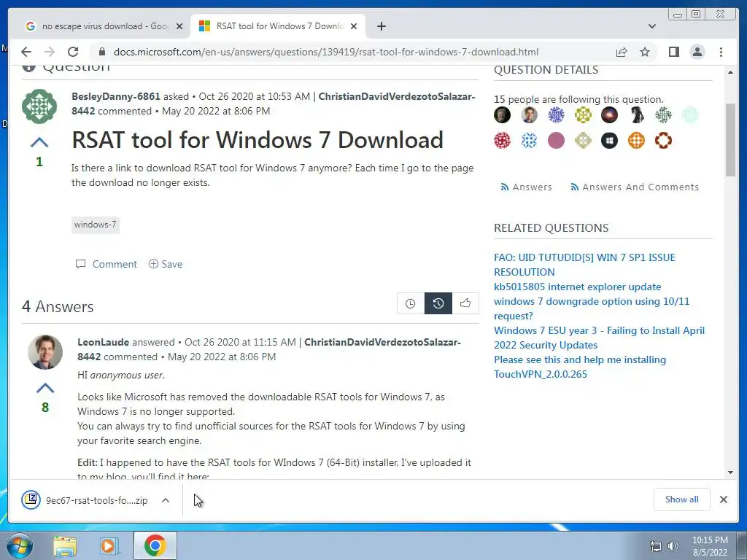Click the vertical scrollbar thumb

coord(730,139)
